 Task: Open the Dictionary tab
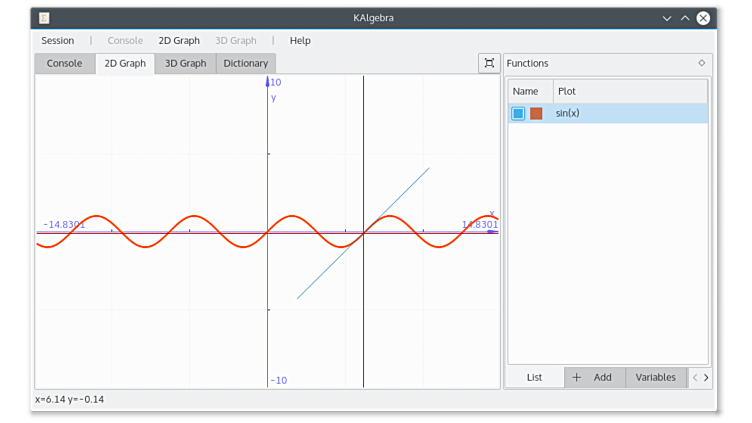click(246, 64)
